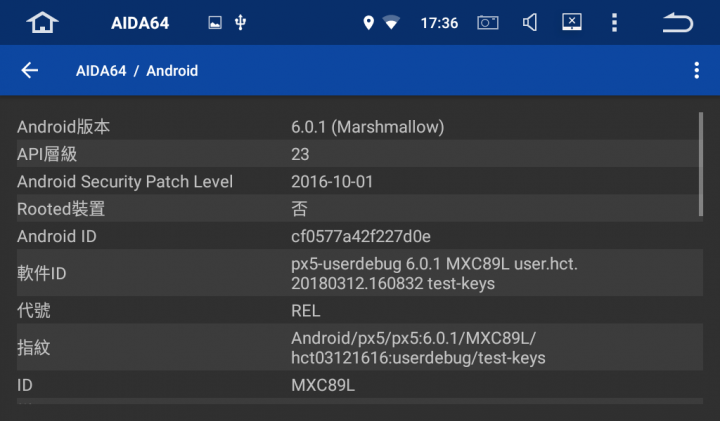This screenshot has width=720, height=421.
Task: Select fingerprint value Android/px5/px5:6.0.1
Action: (x=418, y=348)
